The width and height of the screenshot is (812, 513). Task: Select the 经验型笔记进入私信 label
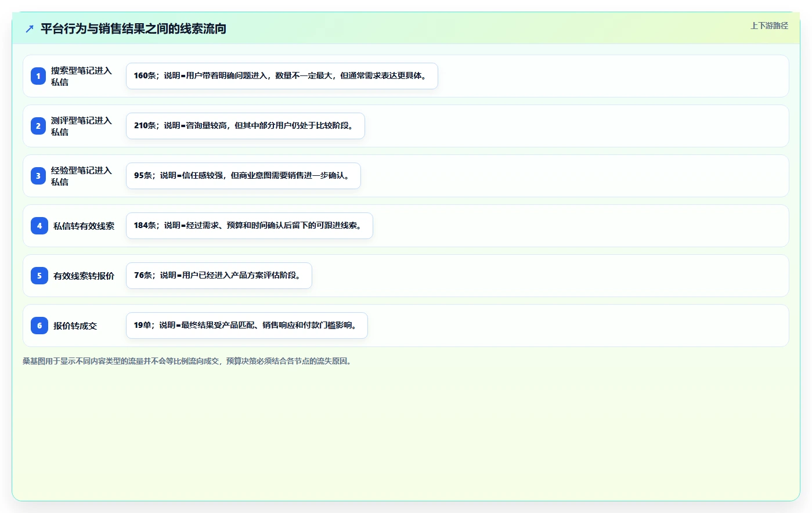[81, 176]
